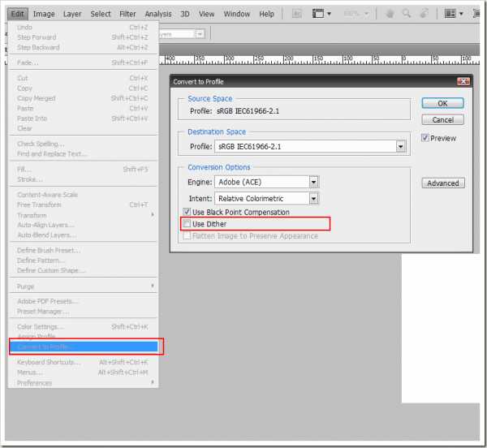487x448 pixels.
Task: Open the View menu
Action: tap(206, 14)
